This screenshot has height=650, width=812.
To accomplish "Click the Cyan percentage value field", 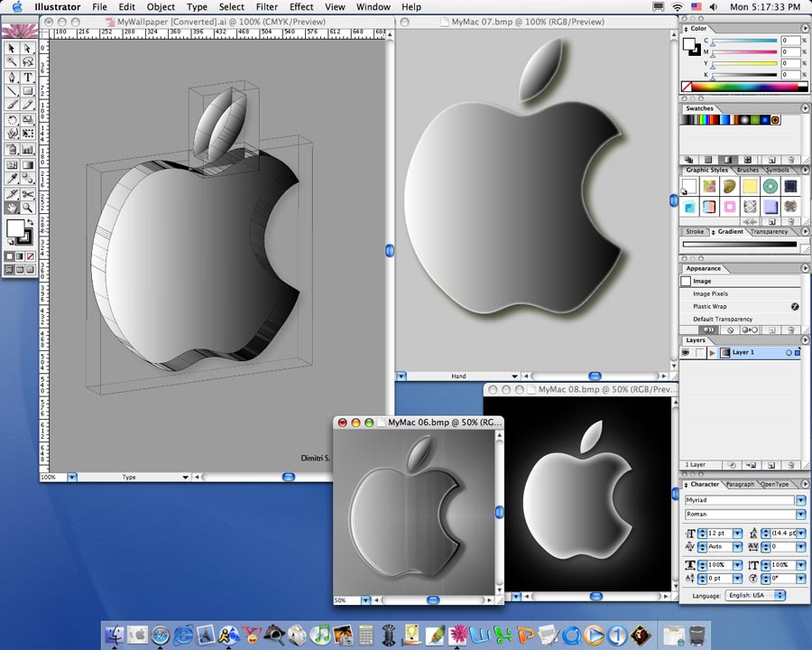I will click(x=790, y=41).
